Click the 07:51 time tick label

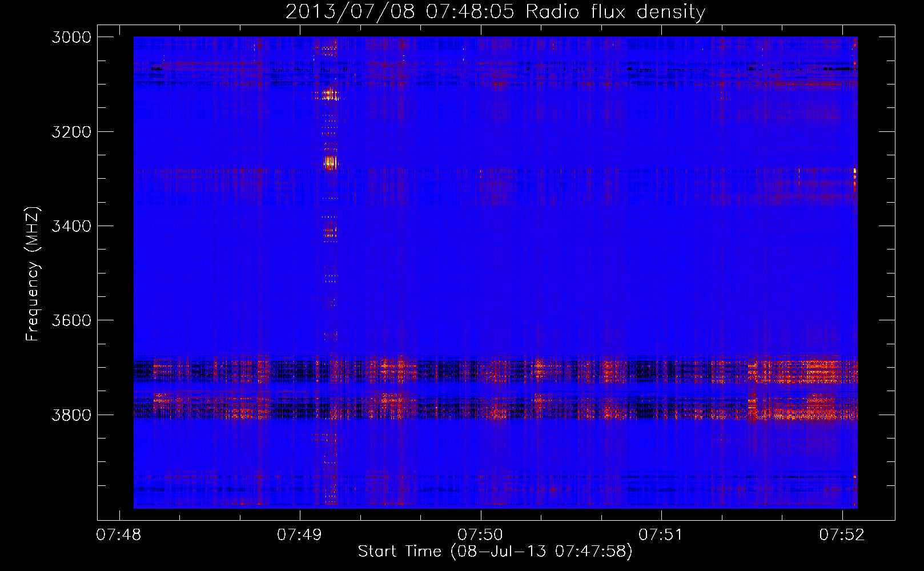661,534
